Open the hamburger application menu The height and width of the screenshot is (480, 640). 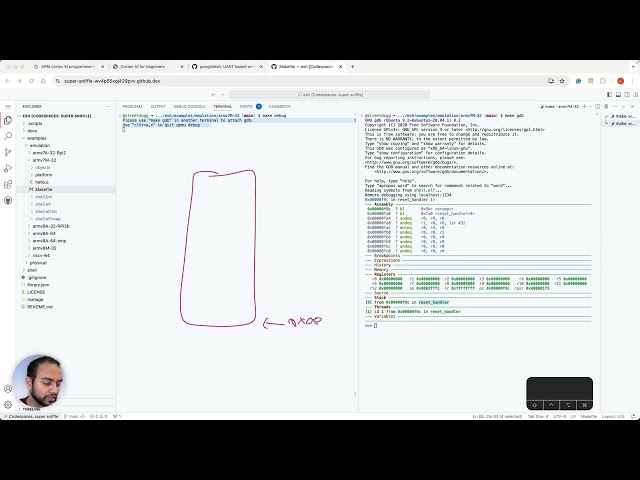click(8, 107)
